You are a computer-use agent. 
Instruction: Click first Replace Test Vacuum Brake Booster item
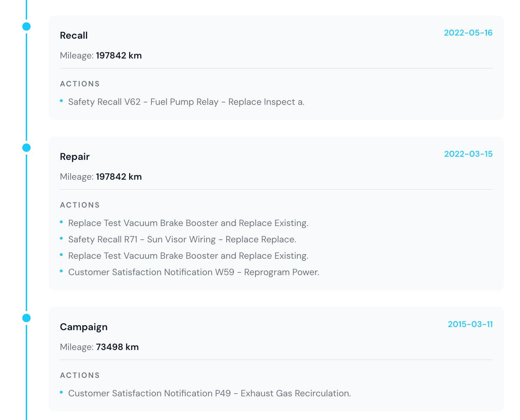coord(188,223)
